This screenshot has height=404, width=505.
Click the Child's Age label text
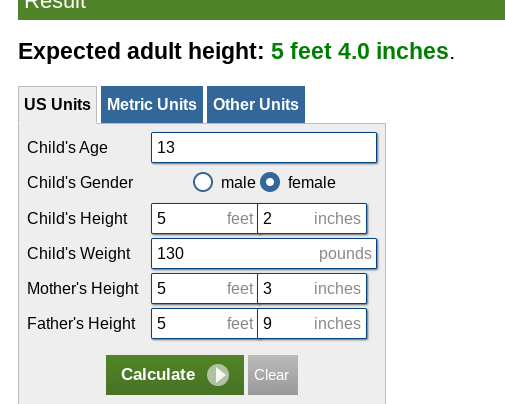(x=67, y=148)
